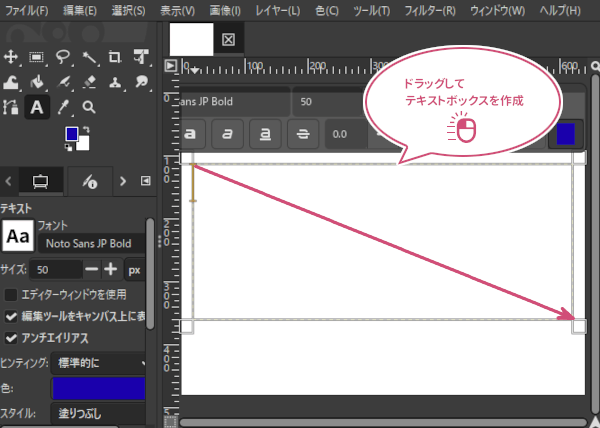Enable エディターウィンドウを使用 checkbox
This screenshot has width=600, height=428.
11,295
